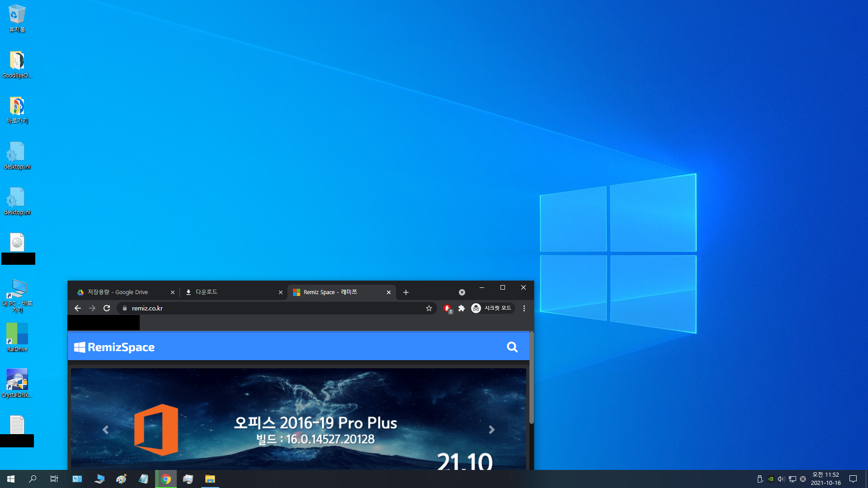The height and width of the screenshot is (488, 868).
Task: Go back in Chrome
Action: point(78,308)
